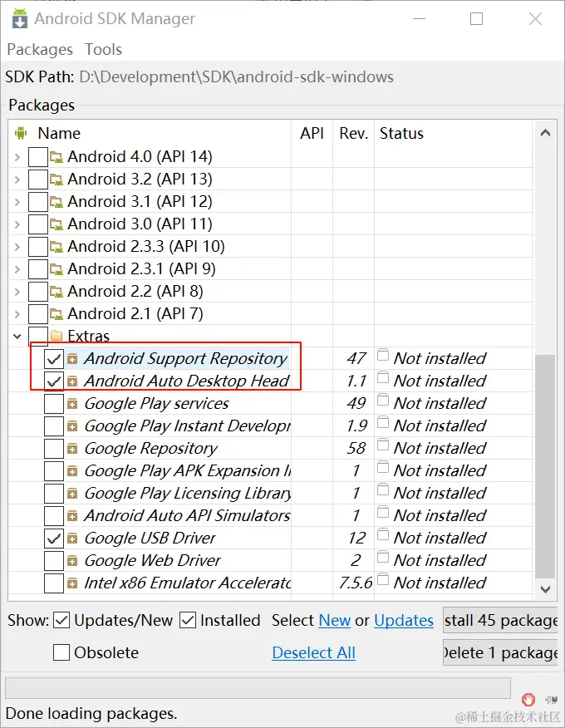Click the Android SDK Manager title bar icon
565x728 pixels.
pos(19,18)
